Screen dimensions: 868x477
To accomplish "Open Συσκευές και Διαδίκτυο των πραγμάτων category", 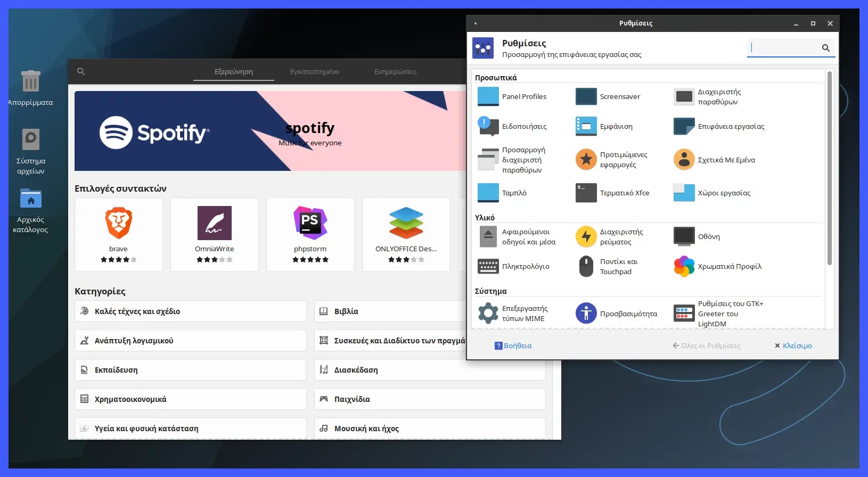I will [x=390, y=341].
